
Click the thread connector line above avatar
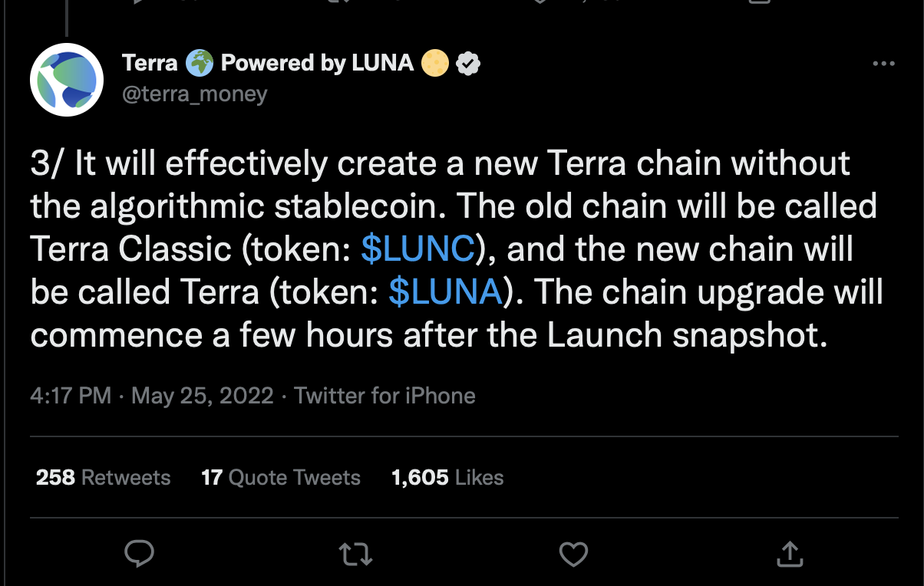[67, 18]
